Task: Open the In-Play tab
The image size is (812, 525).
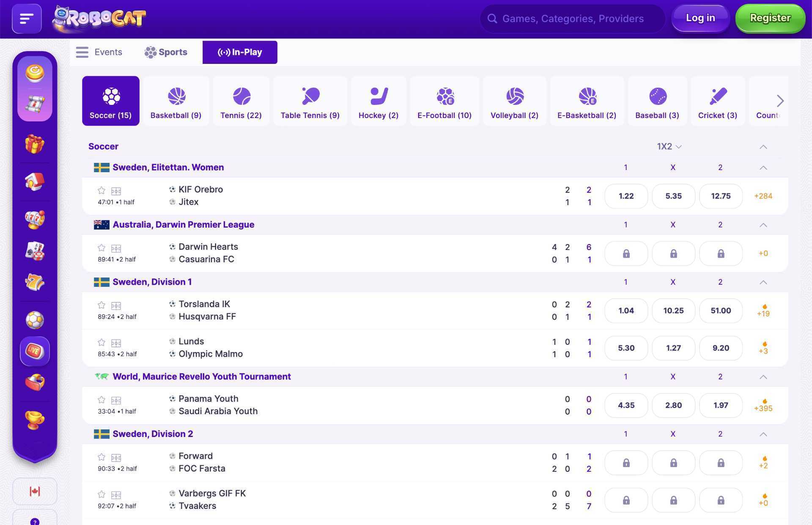Action: (x=240, y=52)
